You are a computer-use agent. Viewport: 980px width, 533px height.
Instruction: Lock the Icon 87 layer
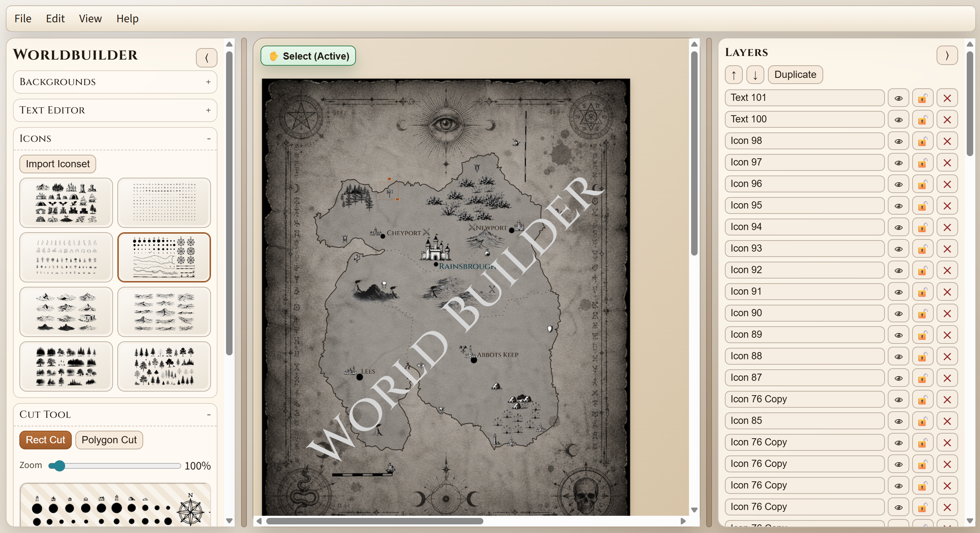coord(923,378)
